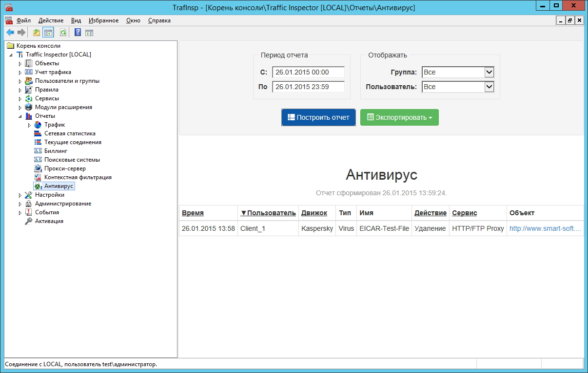The image size is (588, 373).
Task: Open the Избранное menu
Action: pos(104,20)
